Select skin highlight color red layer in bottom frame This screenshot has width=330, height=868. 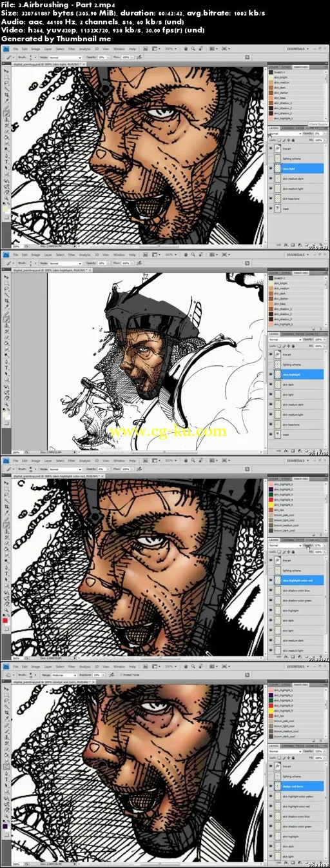[x=297, y=806]
